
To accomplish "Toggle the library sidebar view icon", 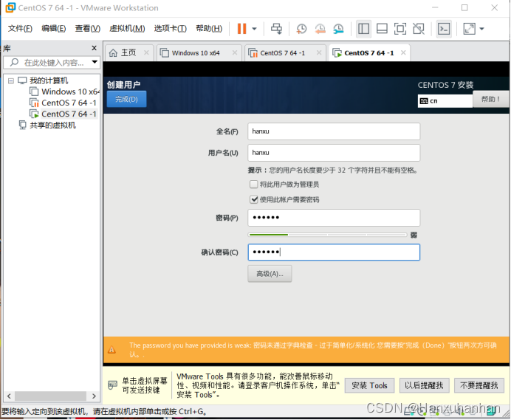I will pyautogui.click(x=364, y=29).
